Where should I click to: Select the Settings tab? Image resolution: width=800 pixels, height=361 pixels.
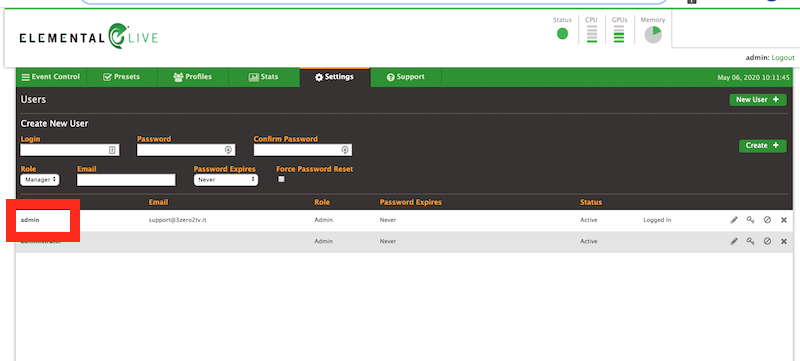pyautogui.click(x=335, y=77)
